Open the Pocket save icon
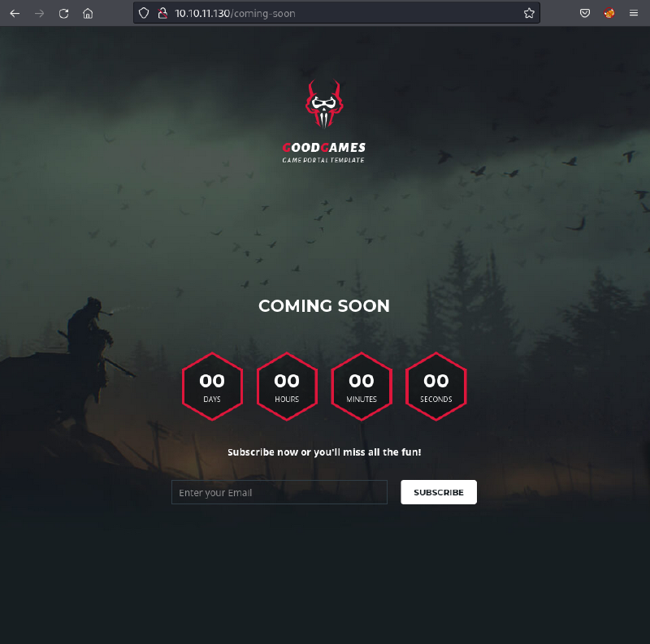The height and width of the screenshot is (644, 650). [x=585, y=13]
